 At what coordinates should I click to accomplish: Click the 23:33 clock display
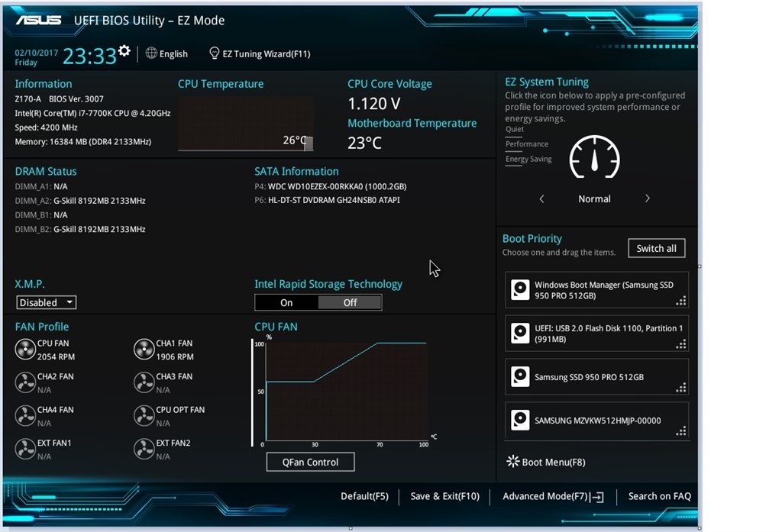pyautogui.click(x=90, y=56)
